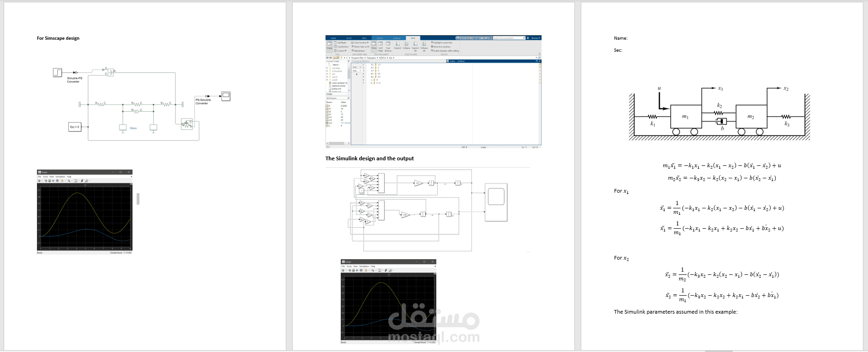Click the motion sensor block near PS-Simulink Converter
868x352 pixels.
coord(187,124)
